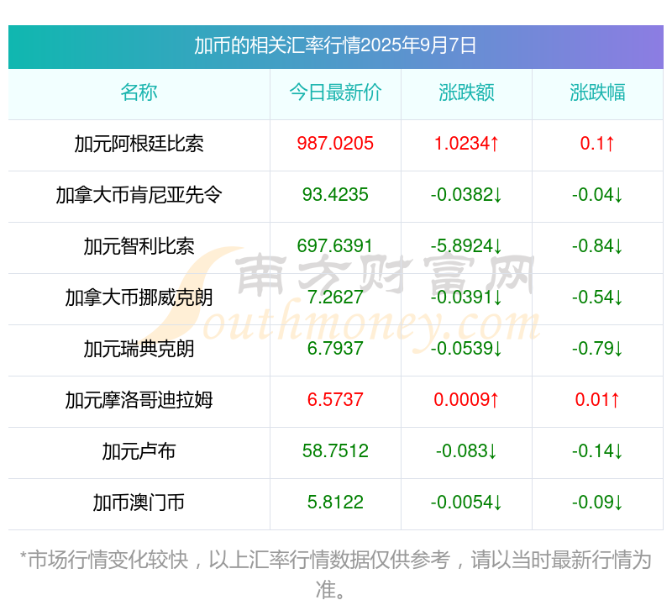Click the price 987.0205
Screen dimensions: 672x616
point(335,144)
